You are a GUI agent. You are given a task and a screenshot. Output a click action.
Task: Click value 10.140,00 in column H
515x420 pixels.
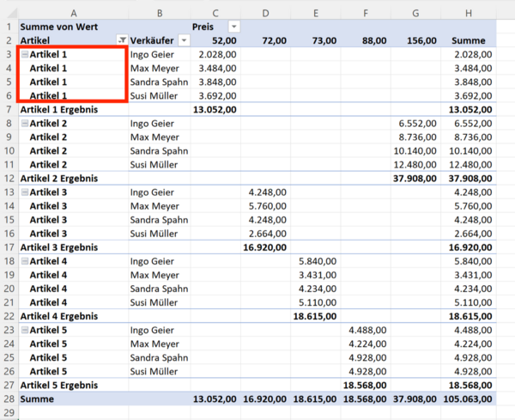(470, 151)
